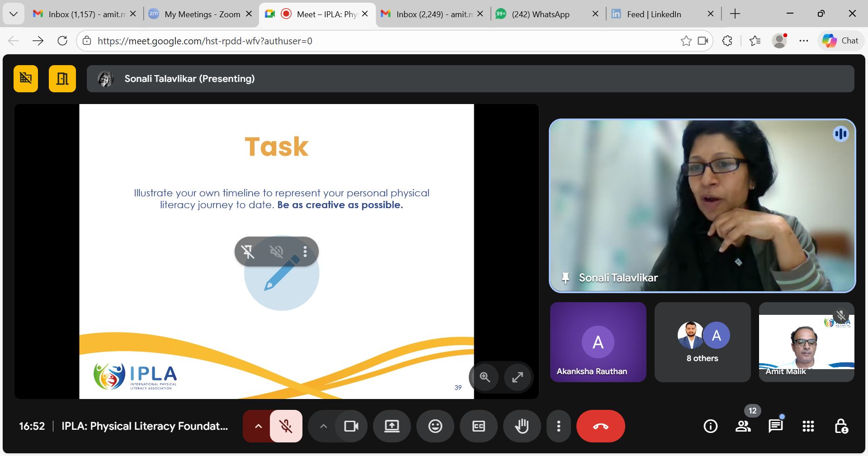This screenshot has width=868, height=456.
Task: Click the share screen icon
Action: (392, 426)
